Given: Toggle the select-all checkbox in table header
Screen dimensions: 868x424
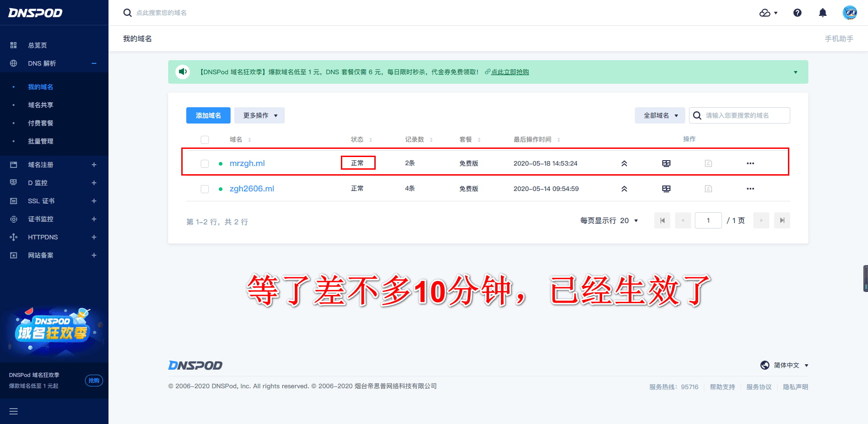Looking at the screenshot, I should 205,139.
